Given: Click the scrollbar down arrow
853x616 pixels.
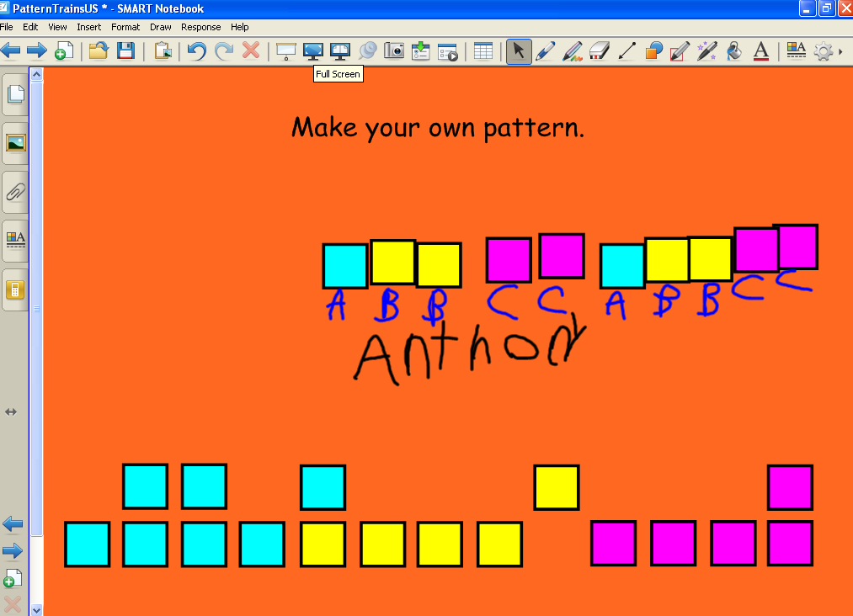Looking at the screenshot, I should pos(36,610).
